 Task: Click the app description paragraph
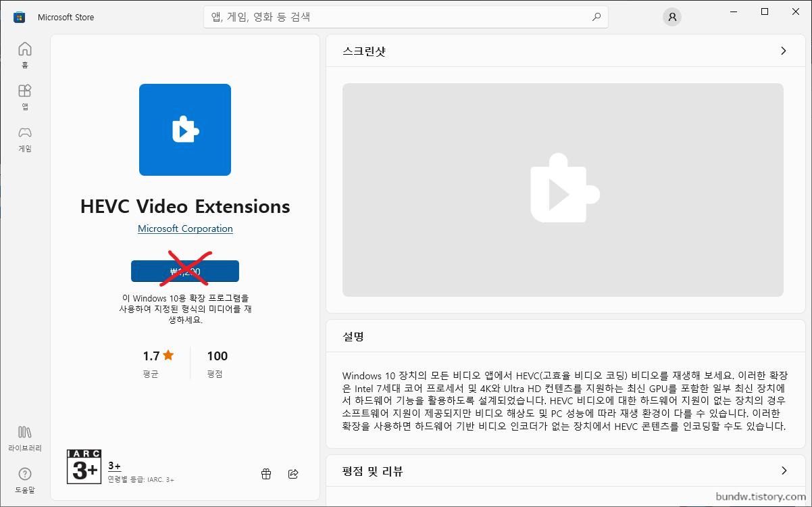point(565,401)
